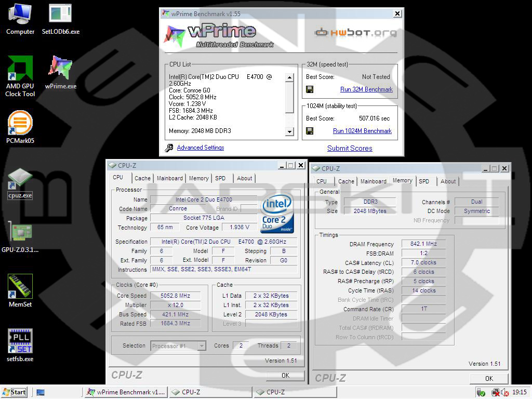Click the CAS# Latency 7.0 clocks value

[x=423, y=262]
